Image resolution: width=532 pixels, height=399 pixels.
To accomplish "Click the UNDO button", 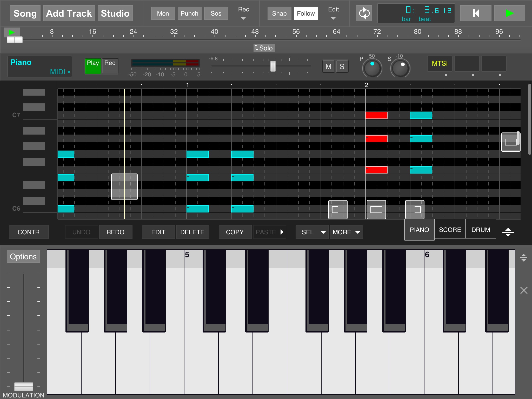I will (81, 232).
